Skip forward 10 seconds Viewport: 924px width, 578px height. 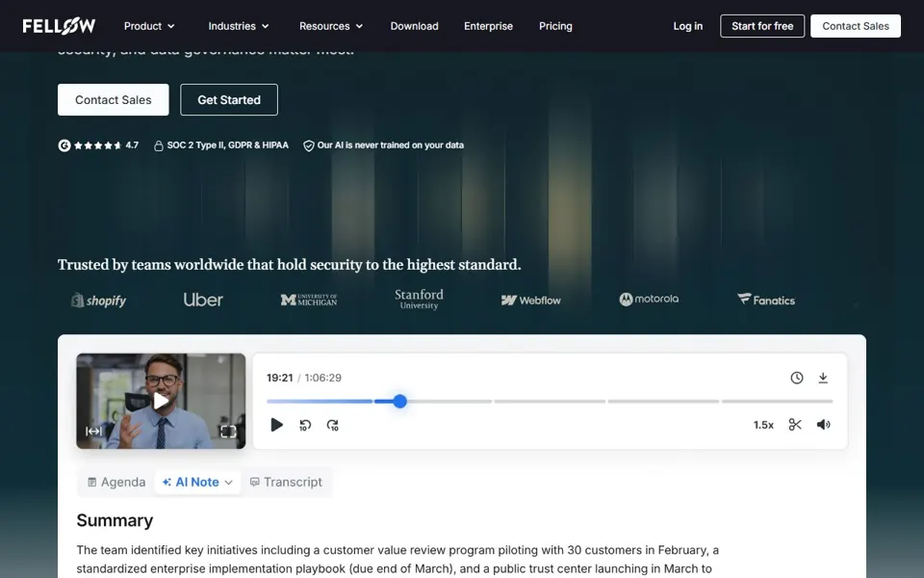point(333,425)
